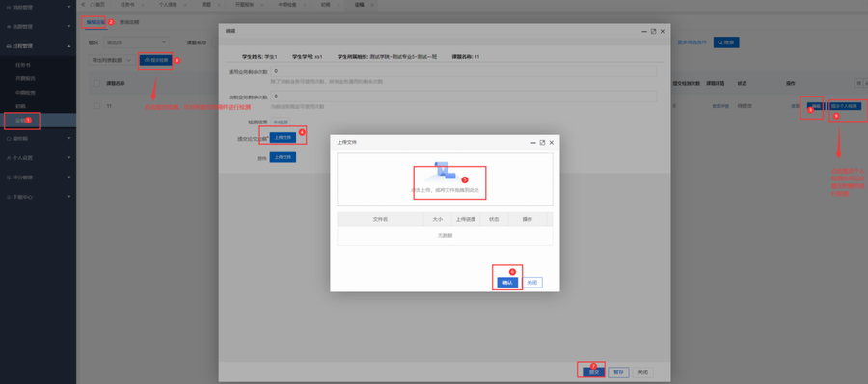Click the 搜索 search magnifier button
Image resolution: width=868 pixels, height=384 pixels.
tap(725, 42)
